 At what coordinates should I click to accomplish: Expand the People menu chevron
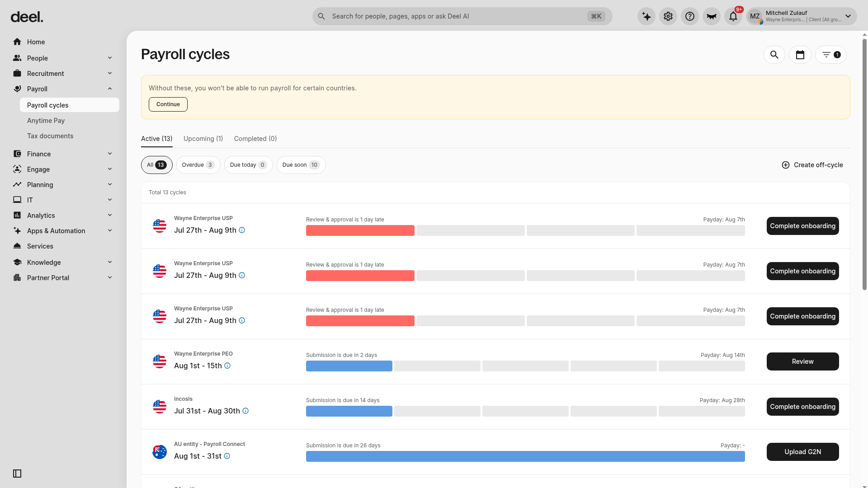[110, 58]
